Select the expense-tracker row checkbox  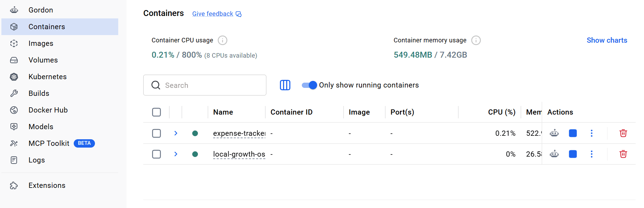[x=156, y=133]
